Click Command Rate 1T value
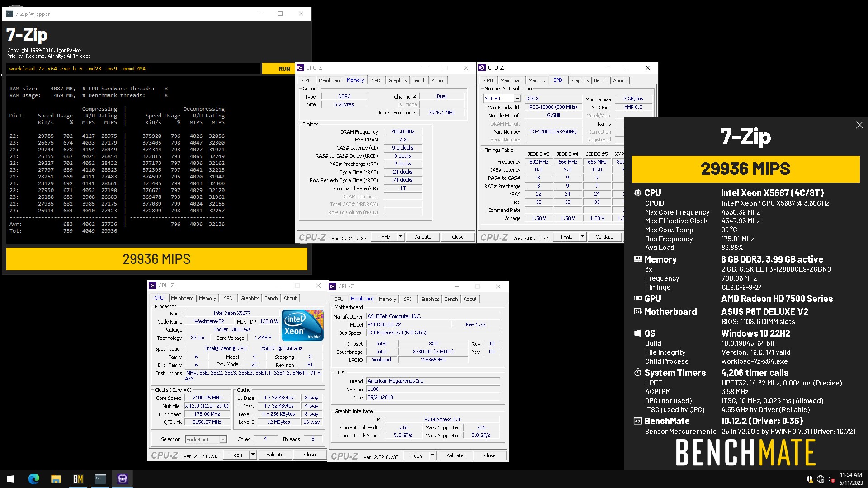 [403, 188]
